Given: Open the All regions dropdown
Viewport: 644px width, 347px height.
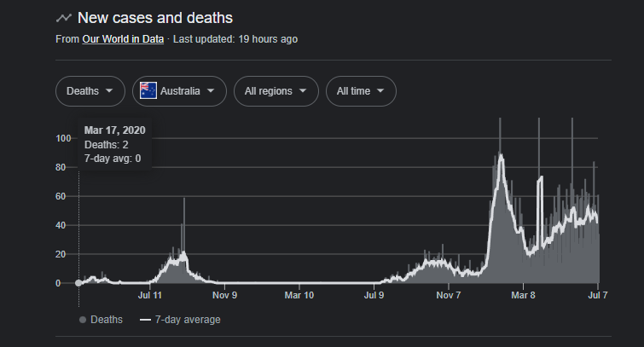Looking at the screenshot, I should pos(276,90).
